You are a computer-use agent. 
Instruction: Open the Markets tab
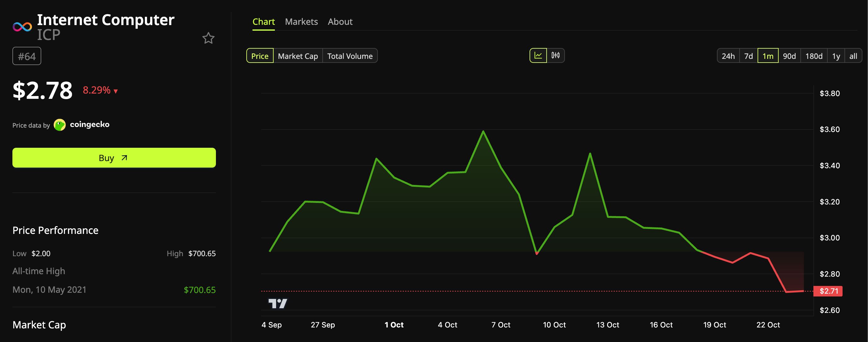[301, 22]
